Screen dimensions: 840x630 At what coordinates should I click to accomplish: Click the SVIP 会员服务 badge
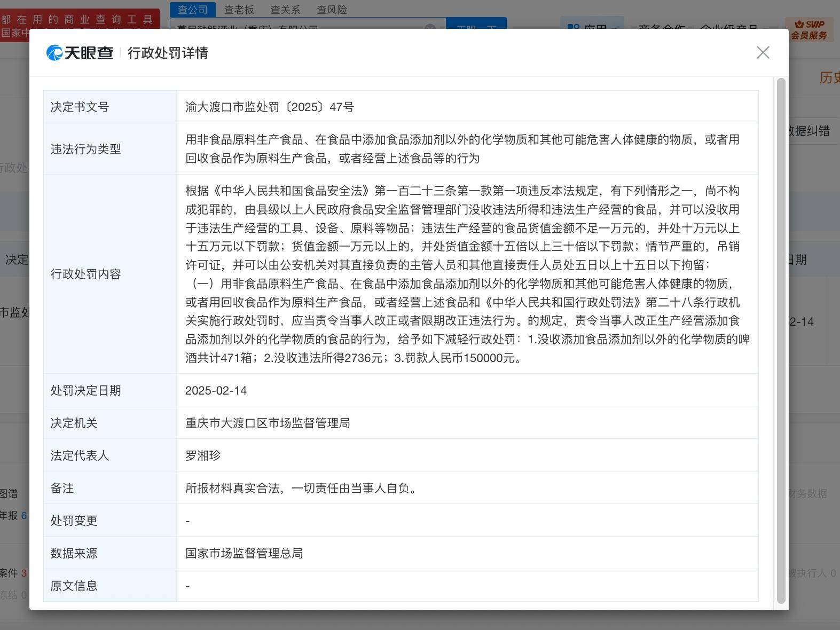(x=809, y=30)
